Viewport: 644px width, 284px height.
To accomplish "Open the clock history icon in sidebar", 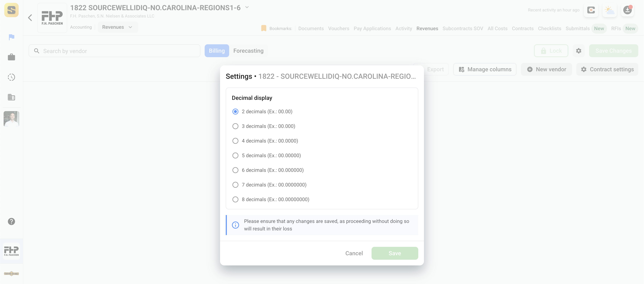I will tap(11, 77).
